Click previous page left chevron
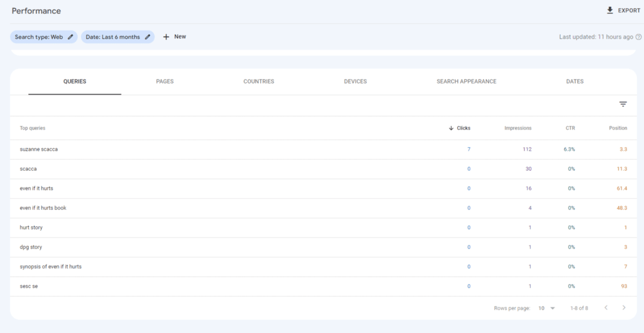The width and height of the screenshot is (644, 333). click(x=606, y=308)
